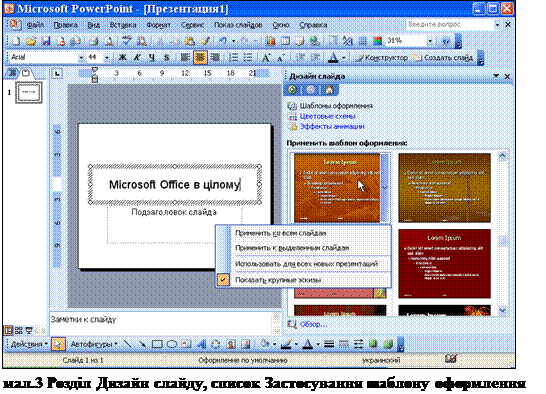The width and height of the screenshot is (546, 394).
Task: Click the Шаблоны оформления link
Action: click(336, 106)
